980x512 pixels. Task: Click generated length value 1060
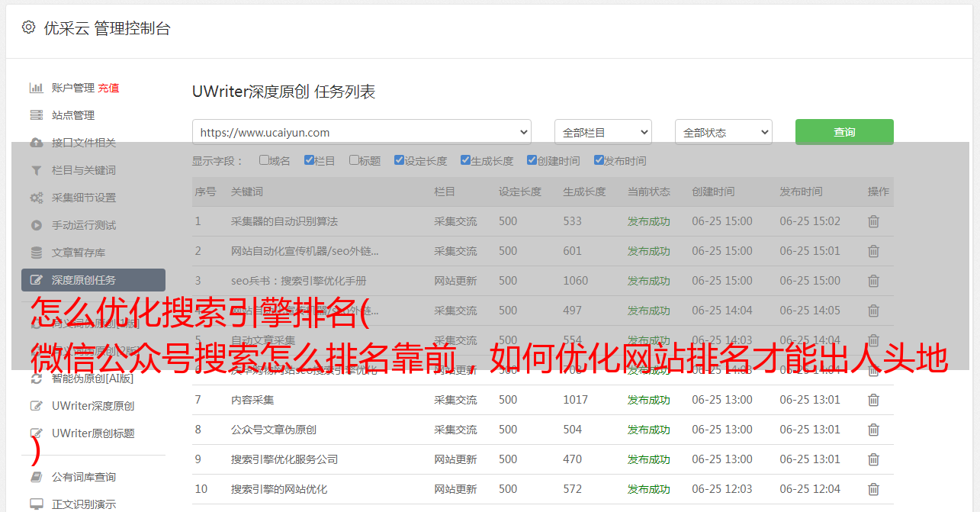coord(576,281)
